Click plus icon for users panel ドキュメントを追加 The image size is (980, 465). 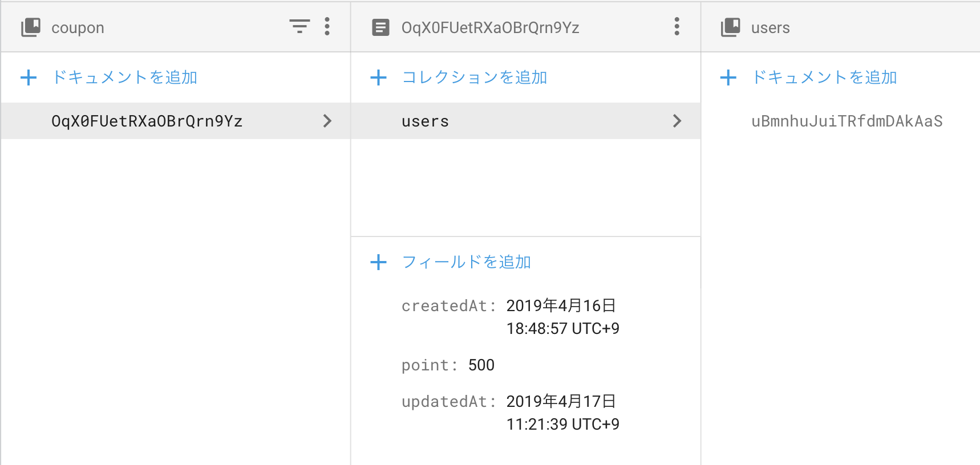pyautogui.click(x=728, y=77)
